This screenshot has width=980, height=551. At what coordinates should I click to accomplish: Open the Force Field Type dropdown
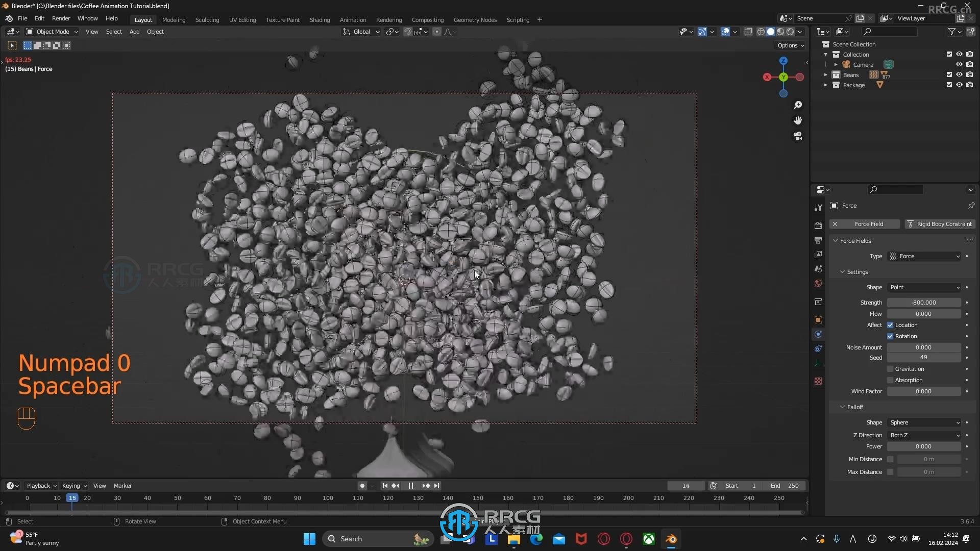924,256
